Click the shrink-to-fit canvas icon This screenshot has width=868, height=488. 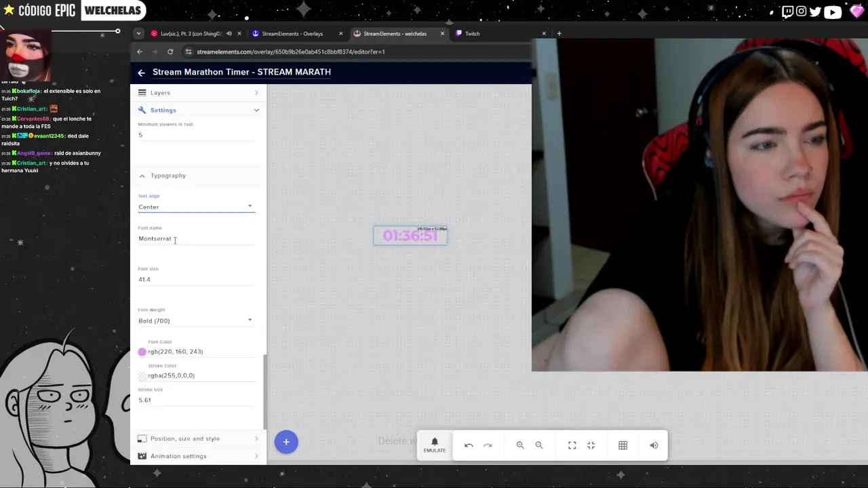[x=591, y=445]
